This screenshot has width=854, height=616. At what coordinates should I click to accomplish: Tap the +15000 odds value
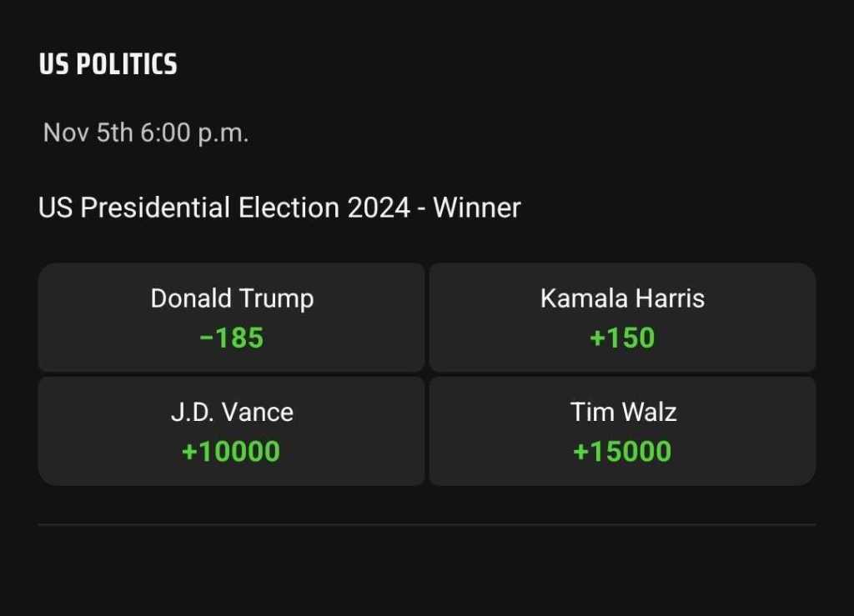(622, 452)
